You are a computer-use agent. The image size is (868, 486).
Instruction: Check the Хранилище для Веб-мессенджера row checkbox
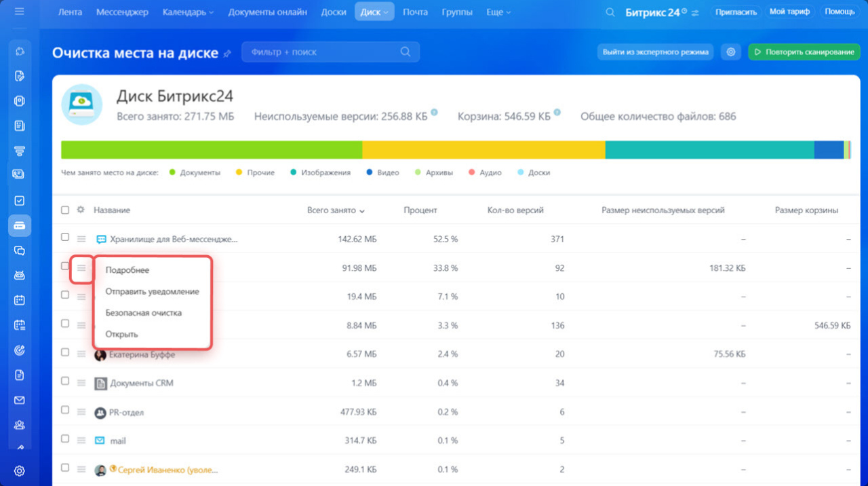(x=65, y=238)
